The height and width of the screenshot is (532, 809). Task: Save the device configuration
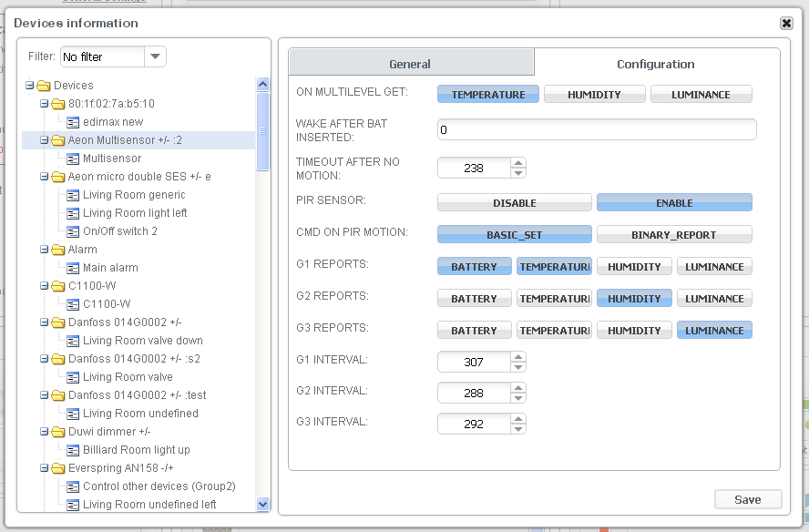point(748,499)
